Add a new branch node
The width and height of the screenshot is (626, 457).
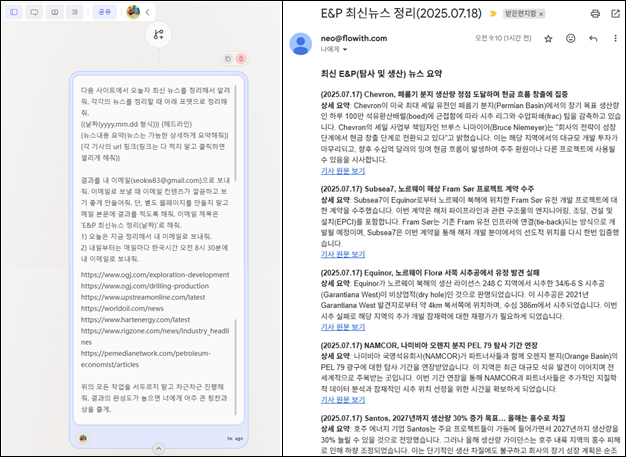[158, 34]
